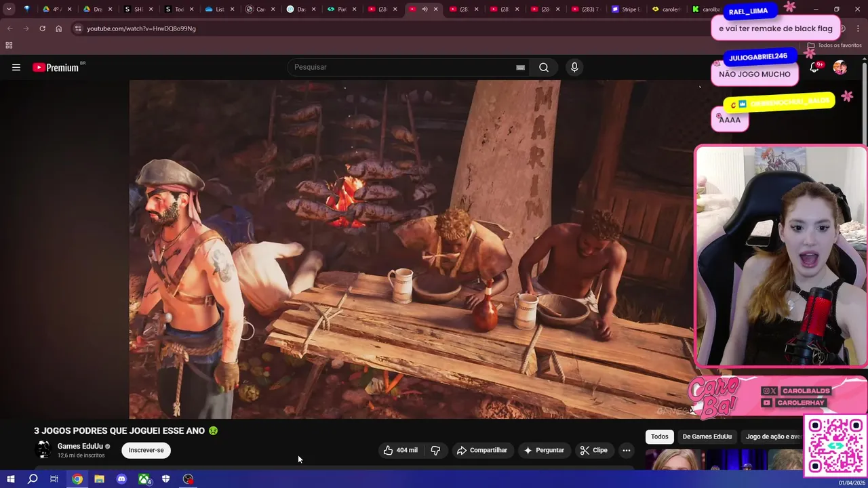
Task: View site information icon in address bar
Action: [x=78, y=28]
